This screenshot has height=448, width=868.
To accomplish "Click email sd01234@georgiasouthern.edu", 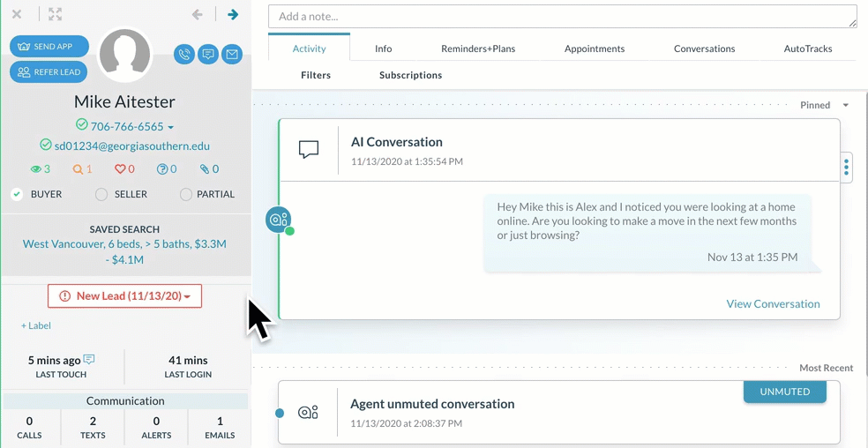I will point(131,146).
